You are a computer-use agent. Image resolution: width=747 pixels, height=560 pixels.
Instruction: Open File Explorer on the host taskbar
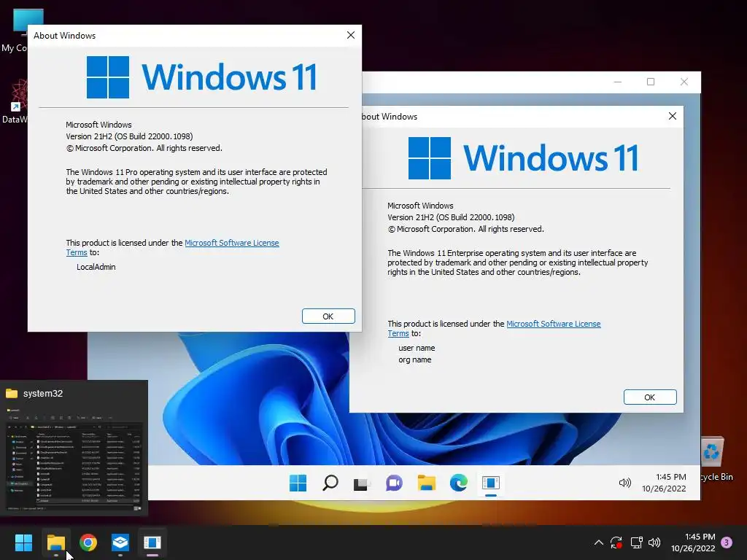click(55, 542)
